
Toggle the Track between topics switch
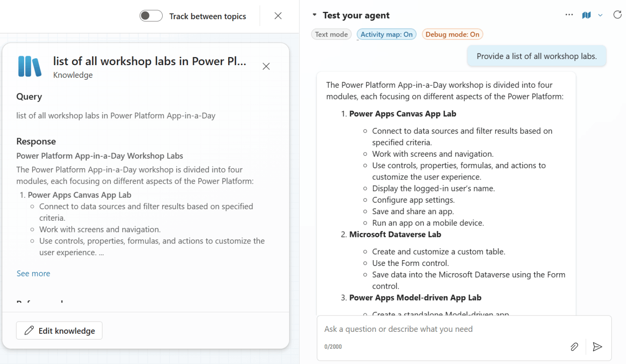coord(151,16)
